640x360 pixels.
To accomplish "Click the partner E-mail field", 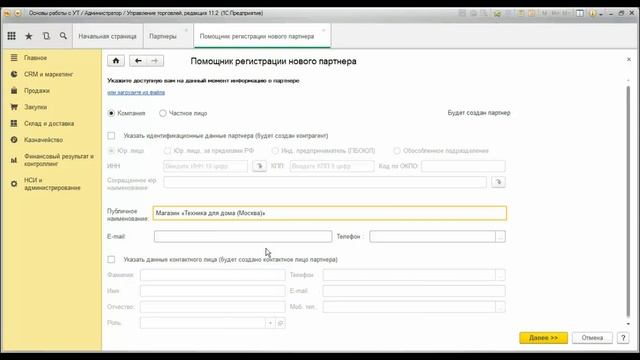I will pyautogui.click(x=243, y=236).
